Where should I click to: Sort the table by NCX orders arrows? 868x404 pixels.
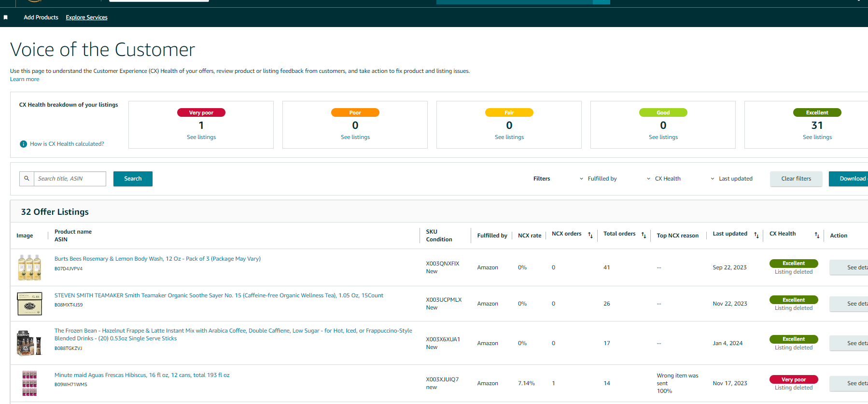click(590, 235)
